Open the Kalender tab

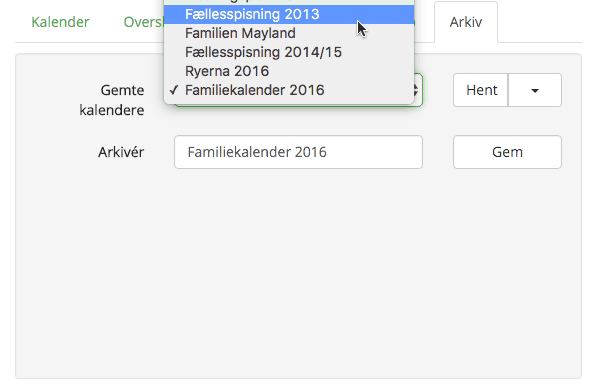click(x=60, y=22)
